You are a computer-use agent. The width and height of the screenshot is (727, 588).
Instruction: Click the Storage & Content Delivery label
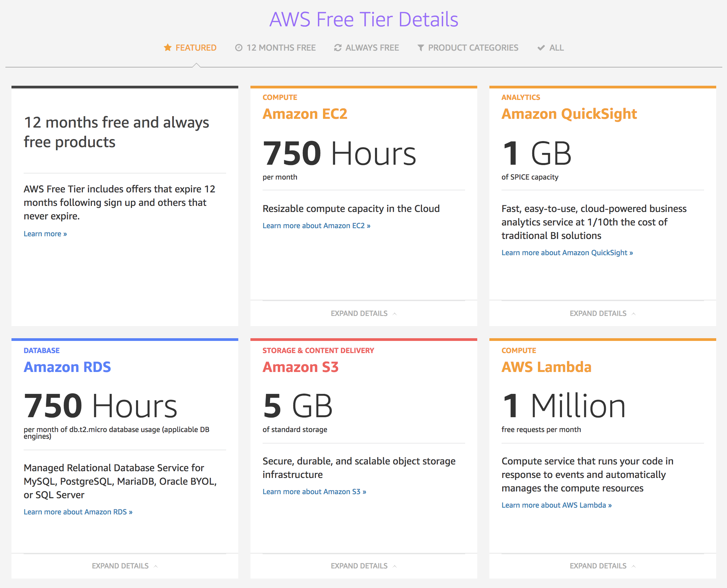click(318, 351)
